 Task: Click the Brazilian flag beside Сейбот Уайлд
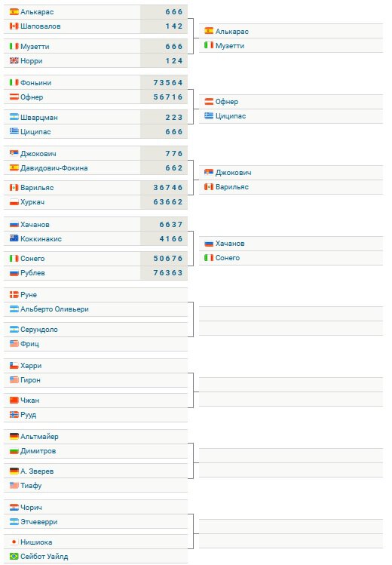tap(14, 557)
